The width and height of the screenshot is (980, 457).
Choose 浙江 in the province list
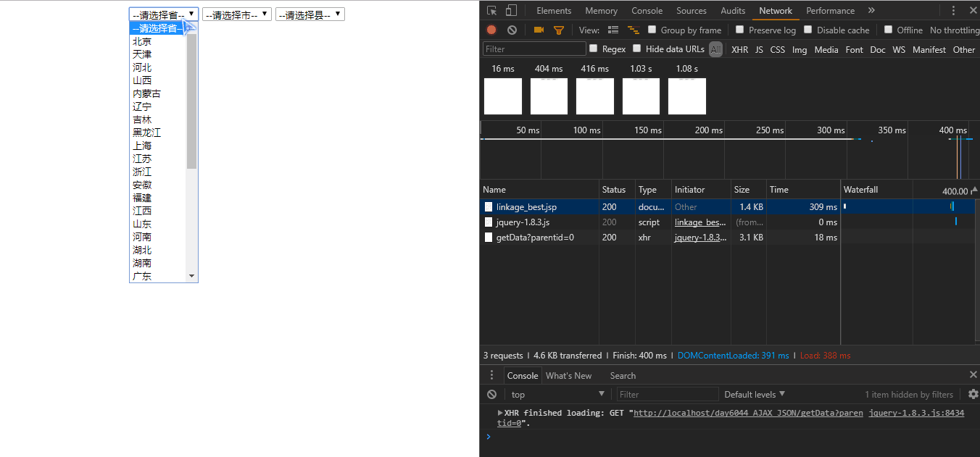(158, 172)
